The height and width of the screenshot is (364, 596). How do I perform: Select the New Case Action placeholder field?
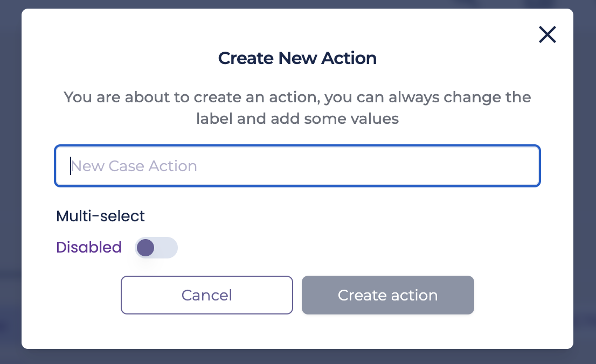click(297, 166)
